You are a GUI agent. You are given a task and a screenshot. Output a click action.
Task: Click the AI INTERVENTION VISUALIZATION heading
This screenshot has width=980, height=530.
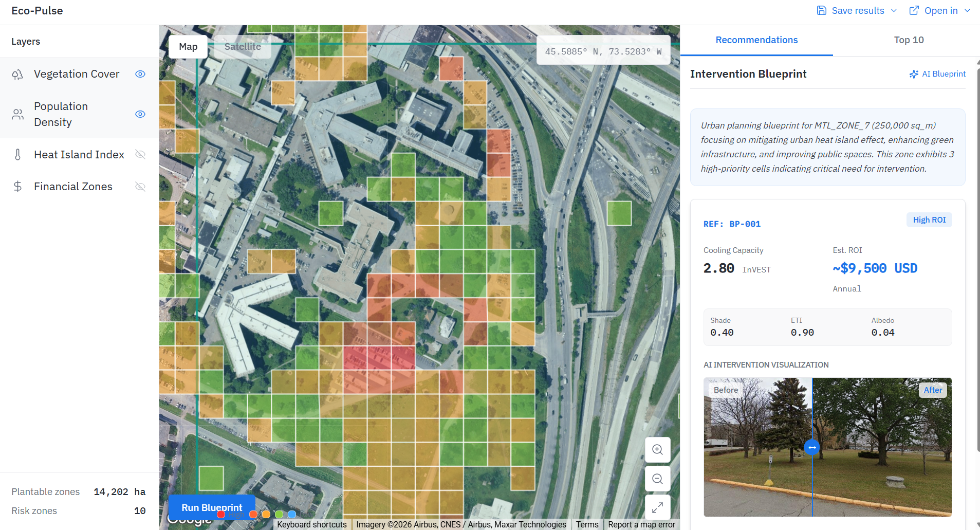coord(766,365)
